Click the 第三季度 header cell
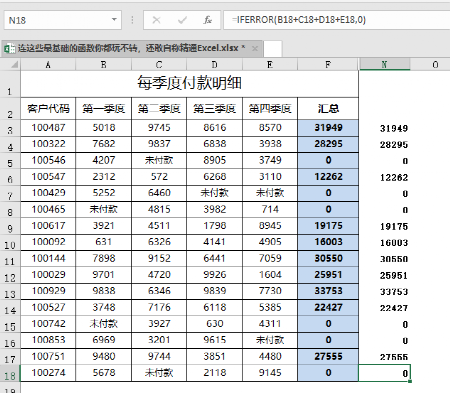The height and width of the screenshot is (393, 450). (x=214, y=109)
